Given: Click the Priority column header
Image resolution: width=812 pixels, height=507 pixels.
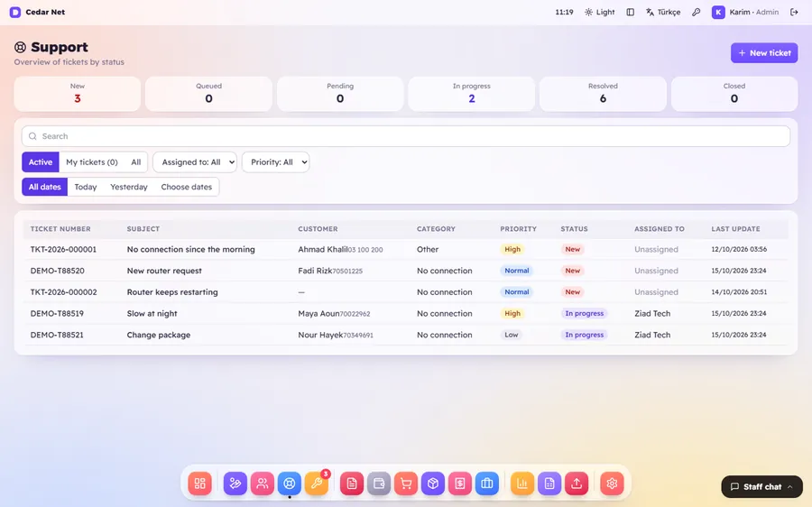Looking at the screenshot, I should pyautogui.click(x=519, y=229).
